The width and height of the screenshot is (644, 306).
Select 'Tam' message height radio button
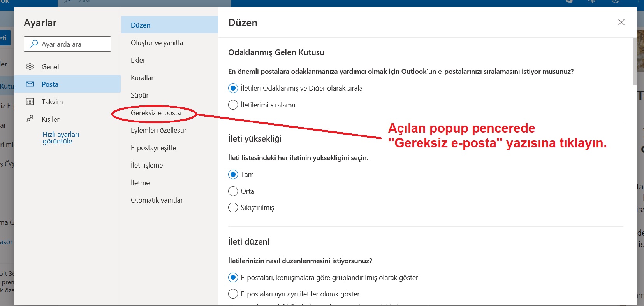click(x=233, y=175)
